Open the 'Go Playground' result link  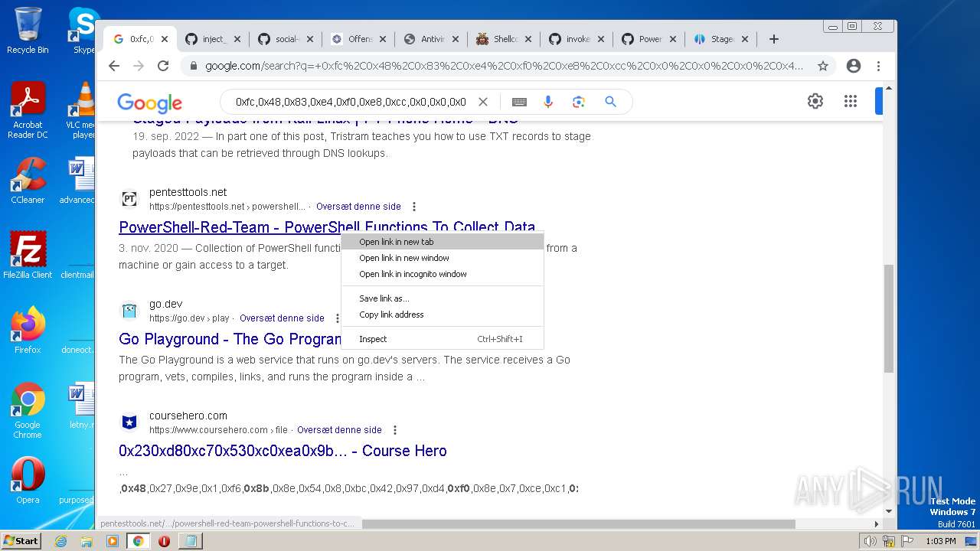point(230,339)
